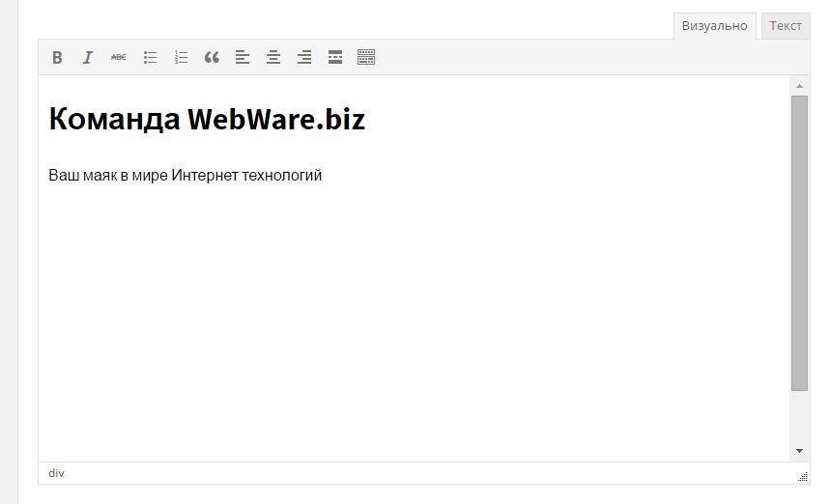Click the scrollbar down arrow
Viewport: 830px width, 504px height.
click(x=799, y=451)
